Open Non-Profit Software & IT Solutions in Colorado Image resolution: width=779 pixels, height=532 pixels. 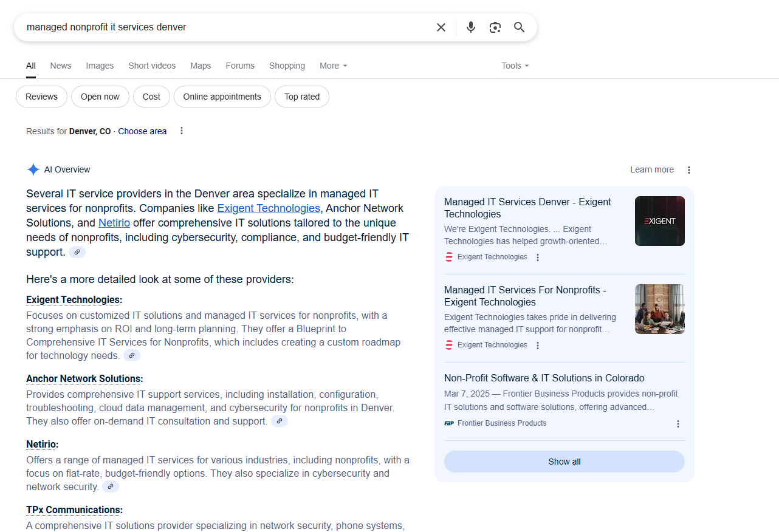pos(544,378)
